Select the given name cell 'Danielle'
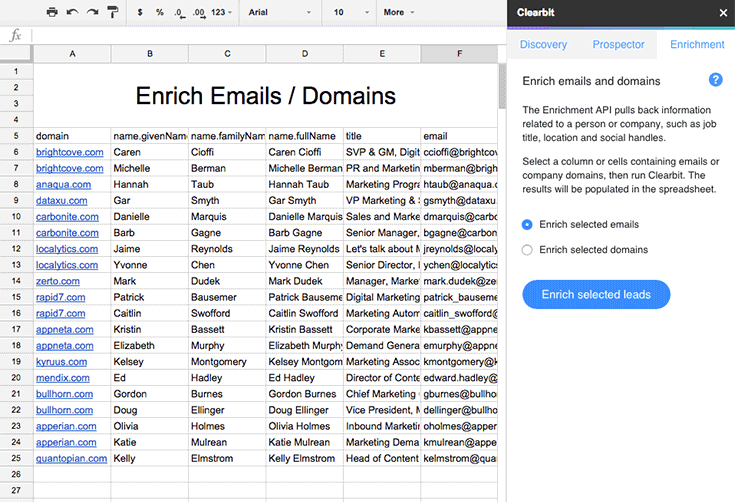 pos(150,217)
